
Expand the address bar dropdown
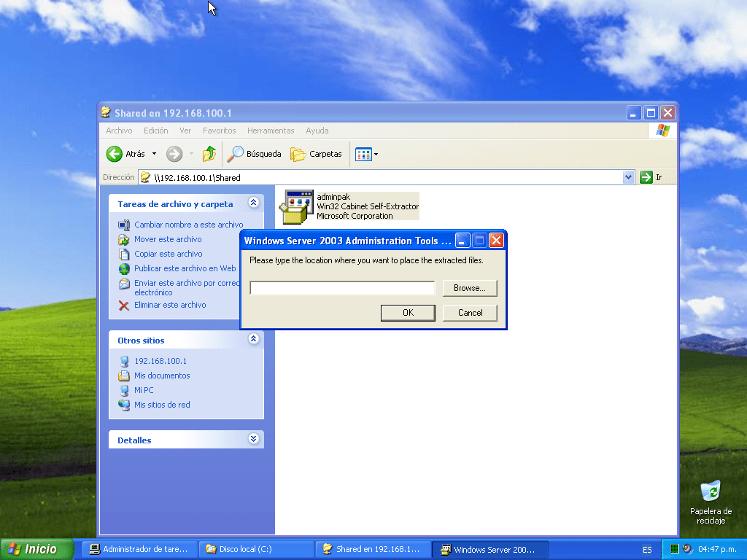point(629,177)
